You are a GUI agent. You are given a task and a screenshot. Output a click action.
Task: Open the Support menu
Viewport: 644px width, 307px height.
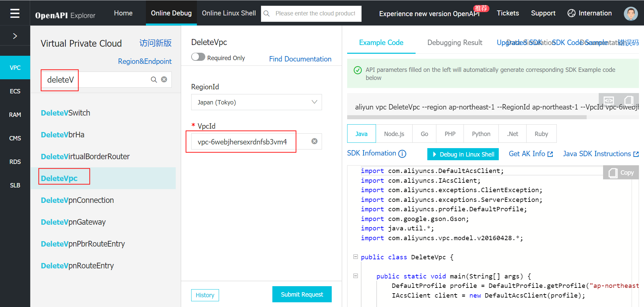tap(543, 13)
